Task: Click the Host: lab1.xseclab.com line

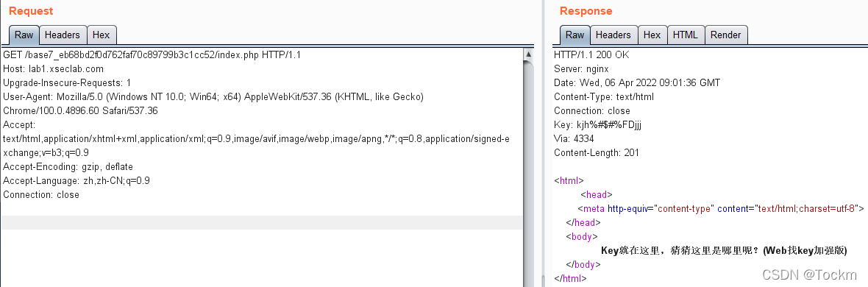Action: coord(53,69)
